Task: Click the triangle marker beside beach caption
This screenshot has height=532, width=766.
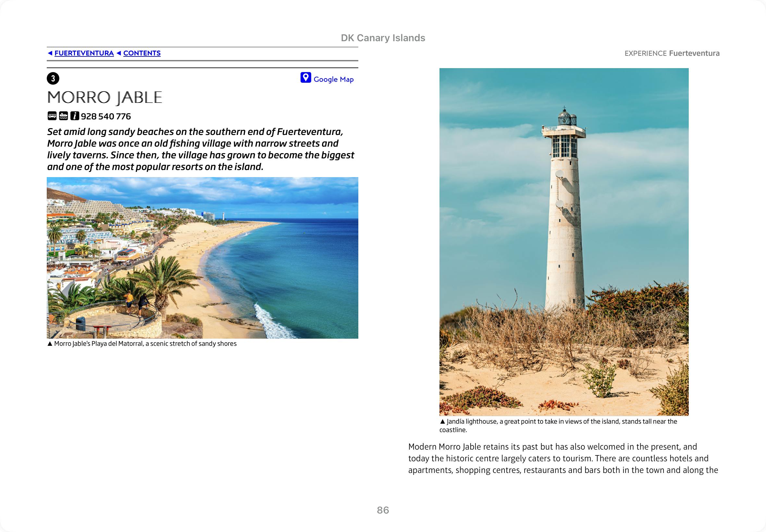Action: pos(50,344)
